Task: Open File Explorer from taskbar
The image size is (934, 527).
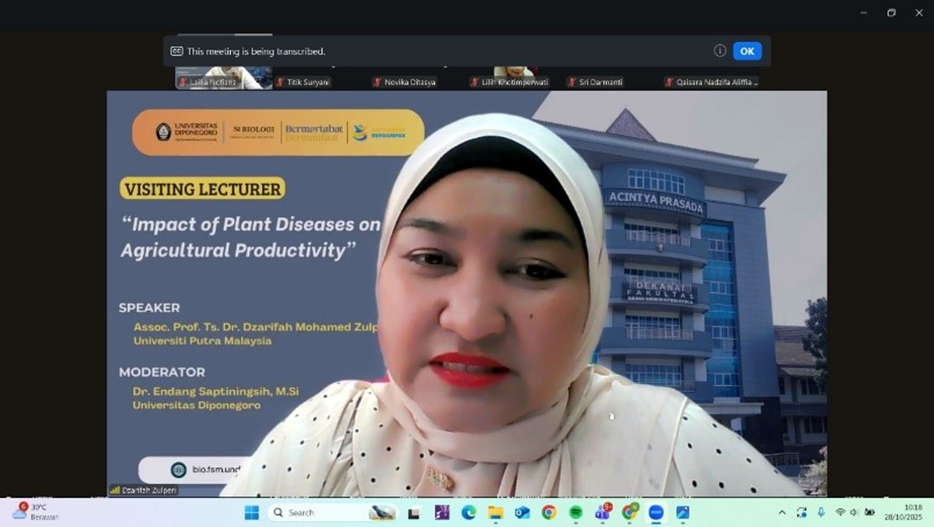Action: [495, 512]
